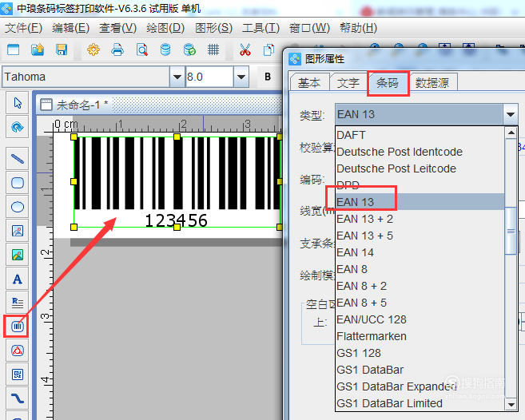Click the save floppy disk icon
The image size is (525, 420).
tap(62, 50)
